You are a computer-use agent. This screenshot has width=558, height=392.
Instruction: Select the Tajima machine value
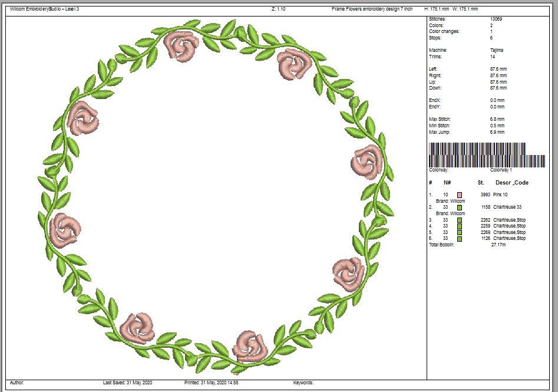coord(497,50)
